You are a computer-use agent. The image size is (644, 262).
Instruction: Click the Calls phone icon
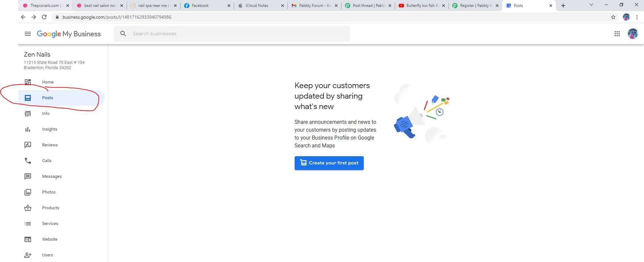28,160
